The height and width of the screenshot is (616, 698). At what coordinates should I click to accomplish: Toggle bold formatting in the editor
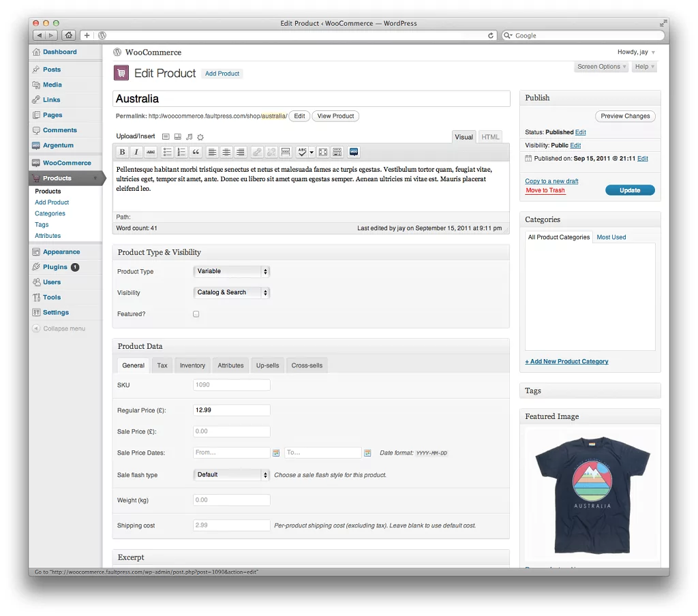point(122,152)
